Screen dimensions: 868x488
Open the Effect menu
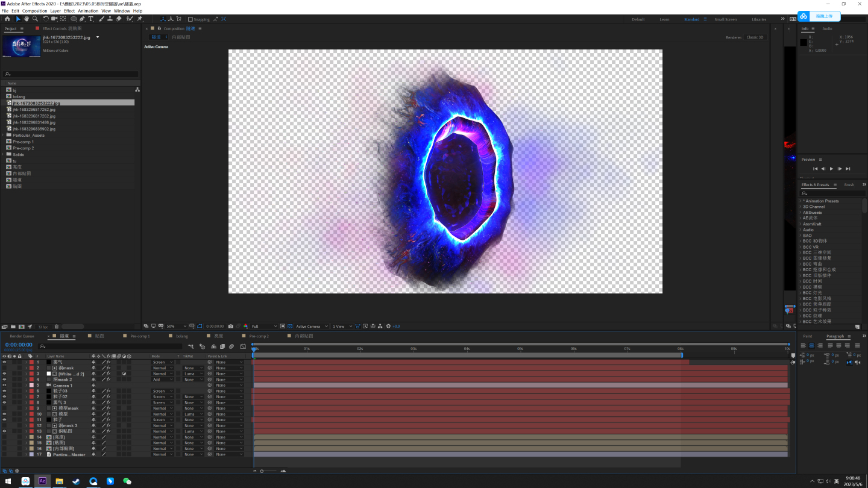[x=69, y=11]
